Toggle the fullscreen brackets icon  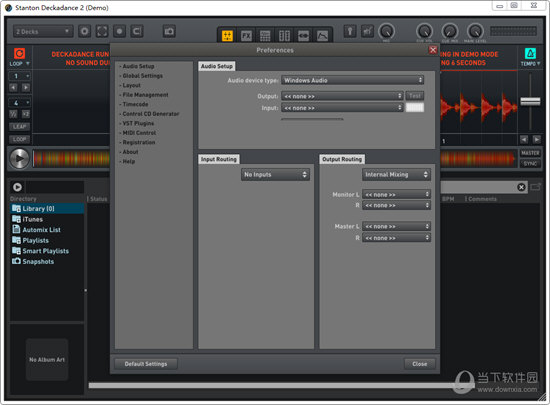(102, 32)
